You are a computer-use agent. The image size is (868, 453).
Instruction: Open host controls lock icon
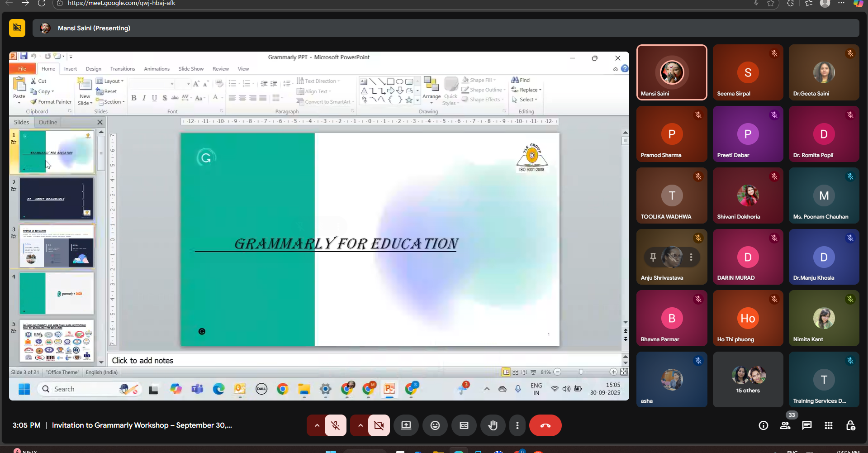click(850, 425)
